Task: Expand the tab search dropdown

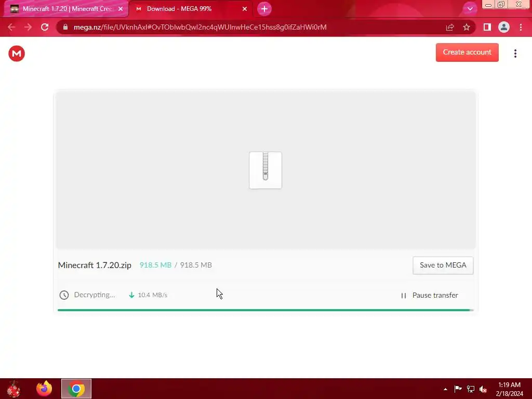Action: coord(470,9)
